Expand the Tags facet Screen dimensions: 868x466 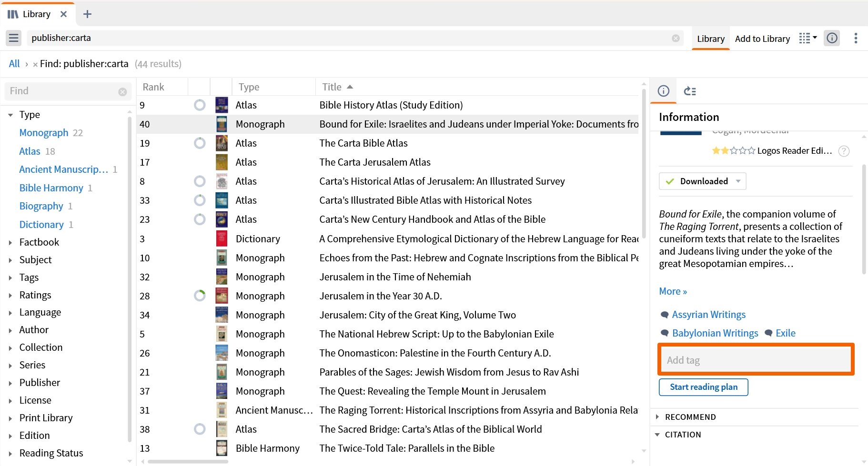click(10, 278)
